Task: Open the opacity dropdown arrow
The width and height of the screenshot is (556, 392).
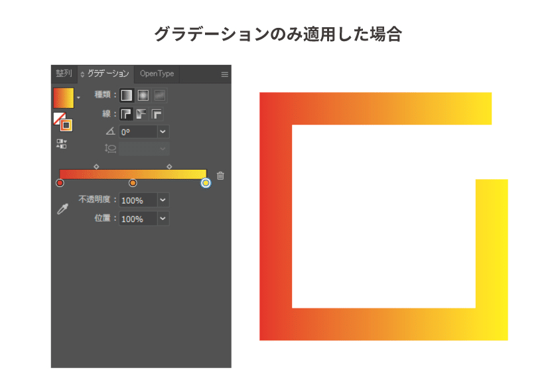Action: [163, 200]
